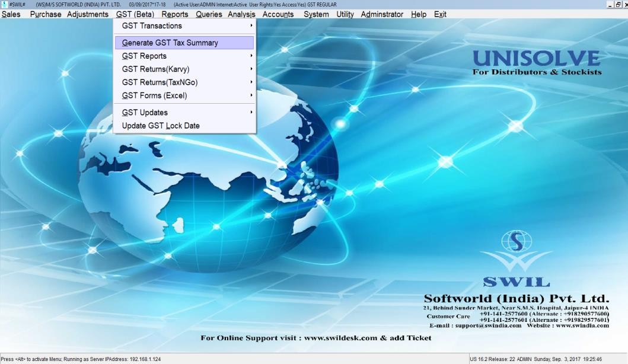628x364 pixels.
Task: Open the Analysis menu
Action: pos(241,14)
